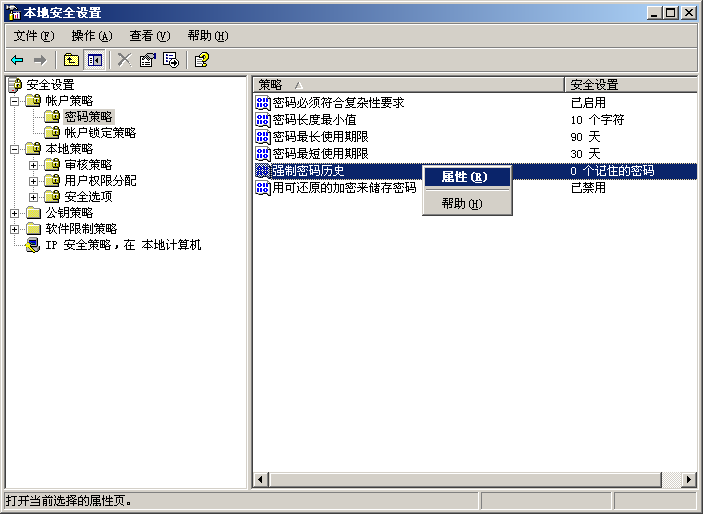Click the 帐户策略 folder icon
This screenshot has width=703, height=514.
point(33,100)
